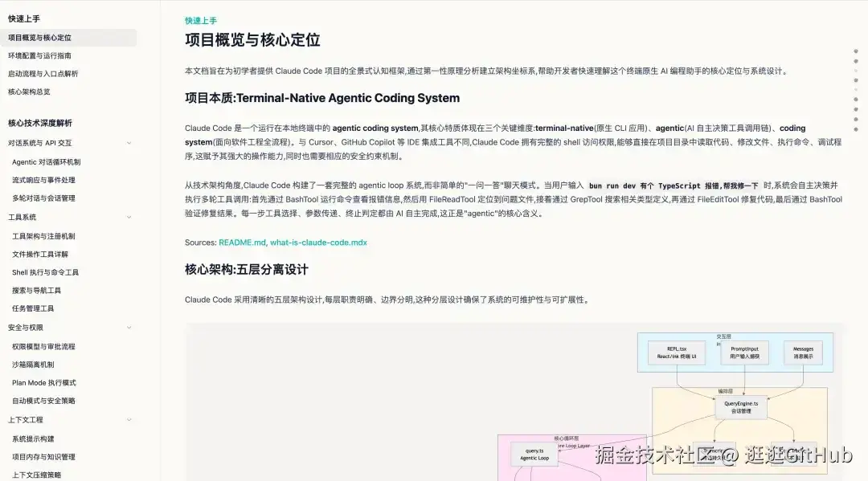Jump to first outline dot on right
This screenshot has height=481, width=868.
(856, 51)
